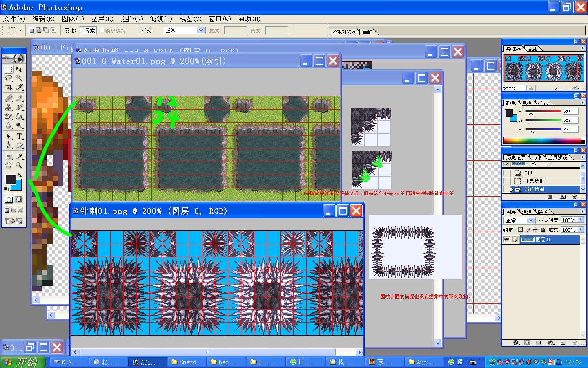Image resolution: width=588 pixels, height=368 pixels.
Task: Toggle lock transparent pixels in Layers panel
Action: tap(520, 230)
